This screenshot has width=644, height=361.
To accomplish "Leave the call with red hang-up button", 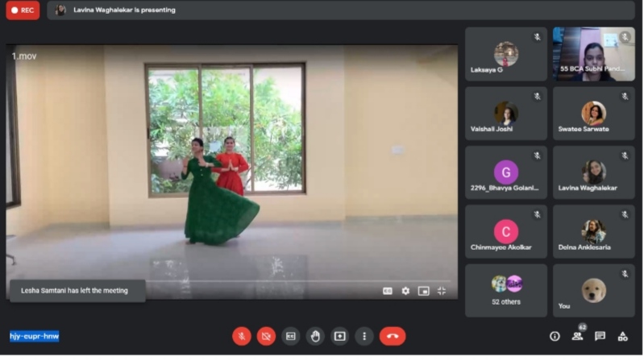I will click(393, 336).
